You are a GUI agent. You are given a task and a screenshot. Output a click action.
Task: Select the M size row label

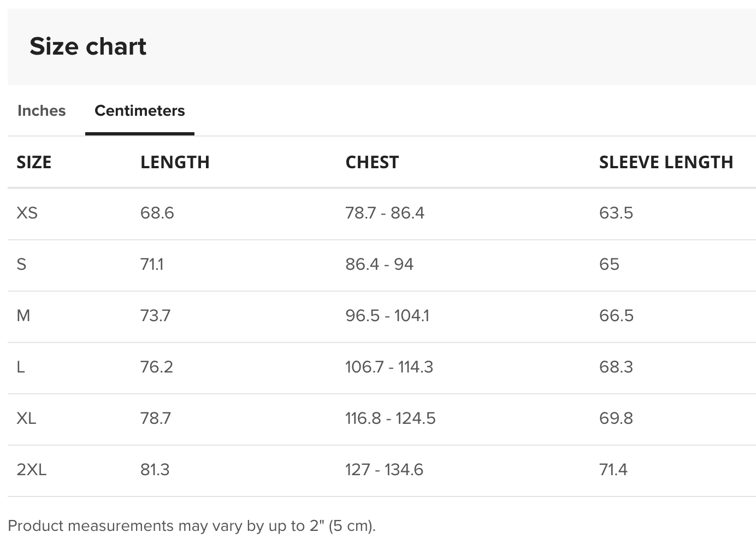(23, 316)
